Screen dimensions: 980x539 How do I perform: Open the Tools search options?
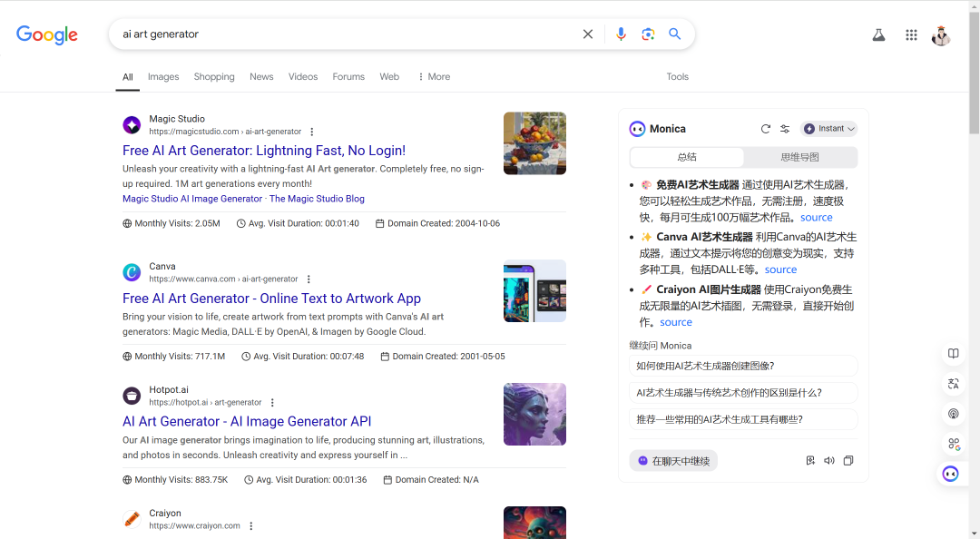[677, 77]
